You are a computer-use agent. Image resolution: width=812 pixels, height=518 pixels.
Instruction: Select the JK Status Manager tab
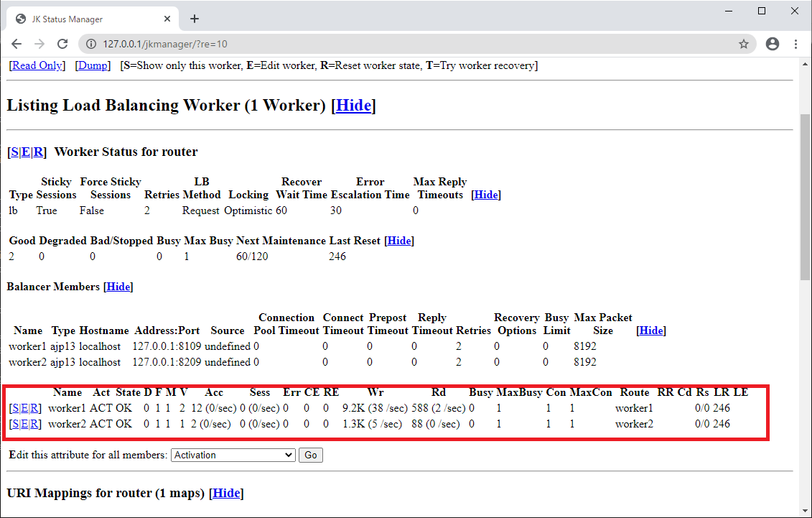tap(93, 19)
